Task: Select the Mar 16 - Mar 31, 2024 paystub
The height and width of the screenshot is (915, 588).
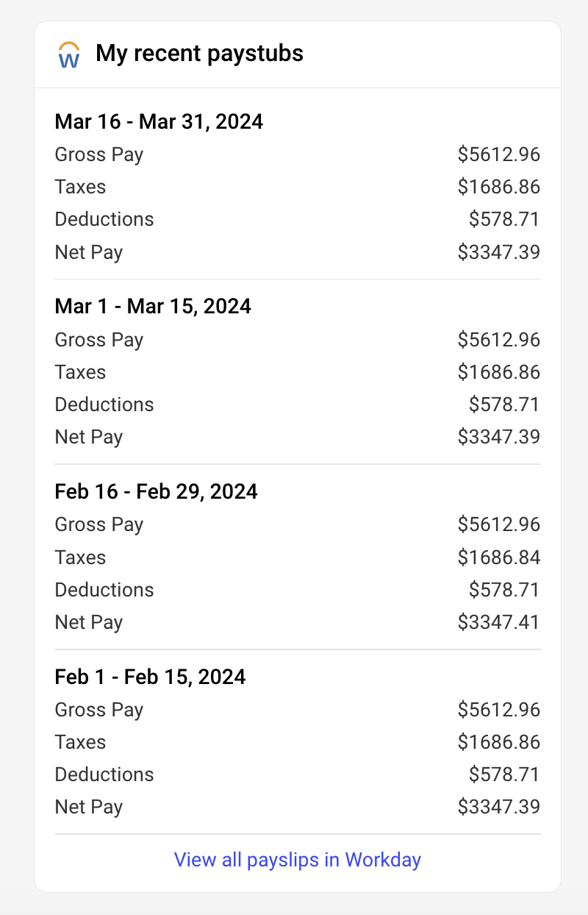Action: 159,121
